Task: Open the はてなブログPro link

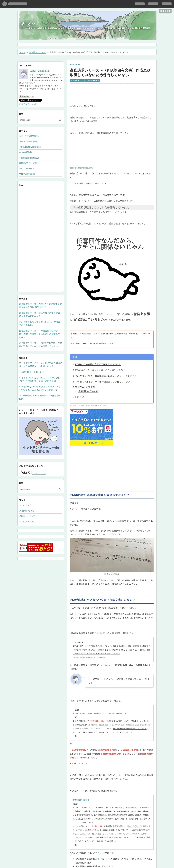Action: 26,522
